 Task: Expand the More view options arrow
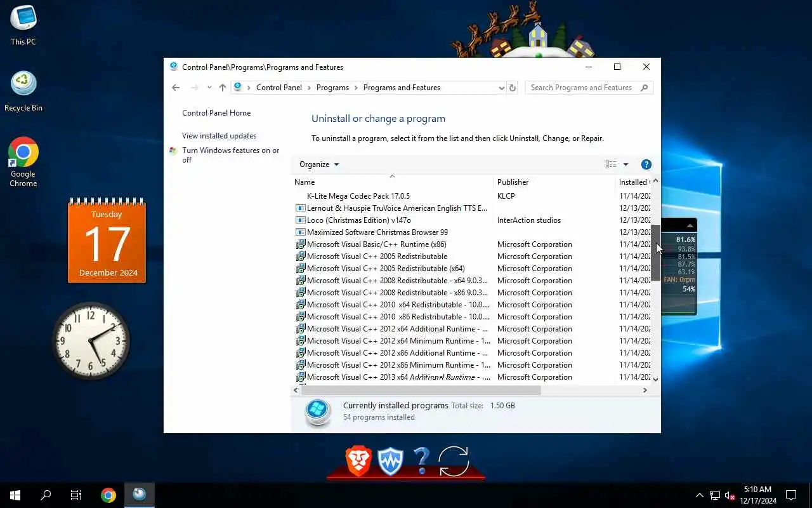click(625, 164)
